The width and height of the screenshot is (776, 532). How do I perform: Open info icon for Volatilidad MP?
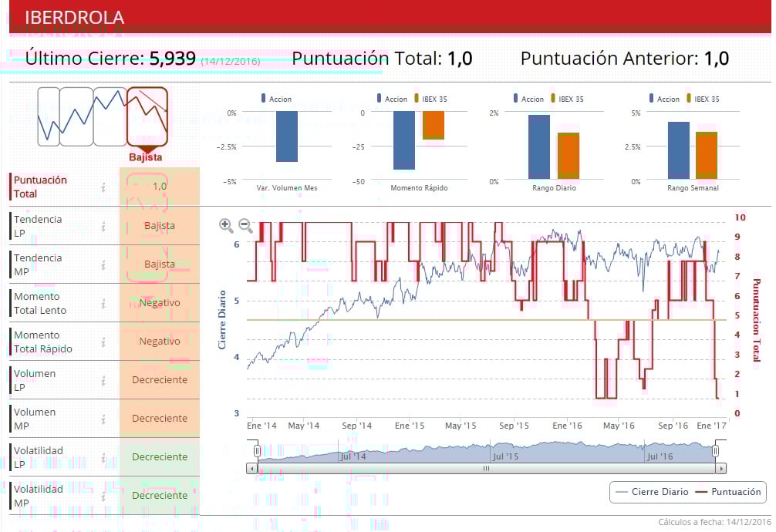point(103,497)
